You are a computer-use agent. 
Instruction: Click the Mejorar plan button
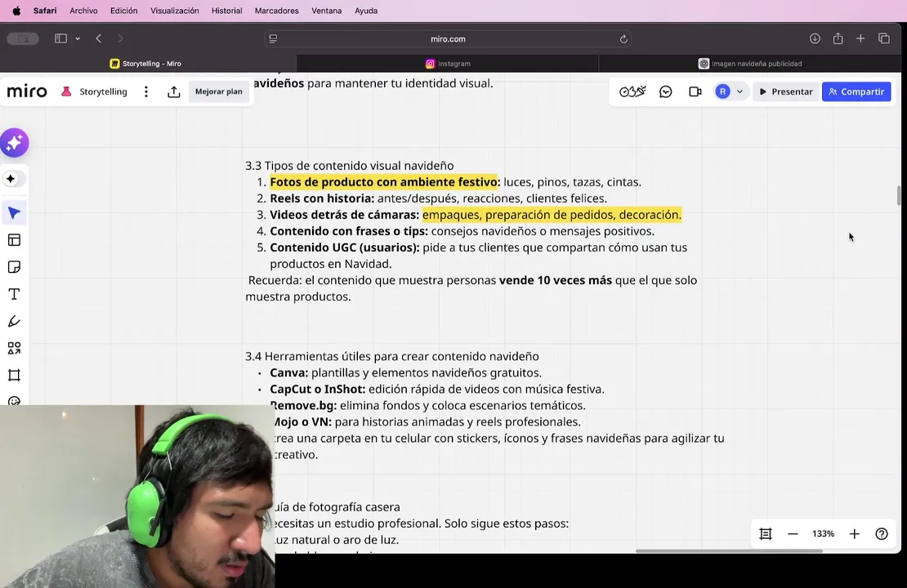219,91
